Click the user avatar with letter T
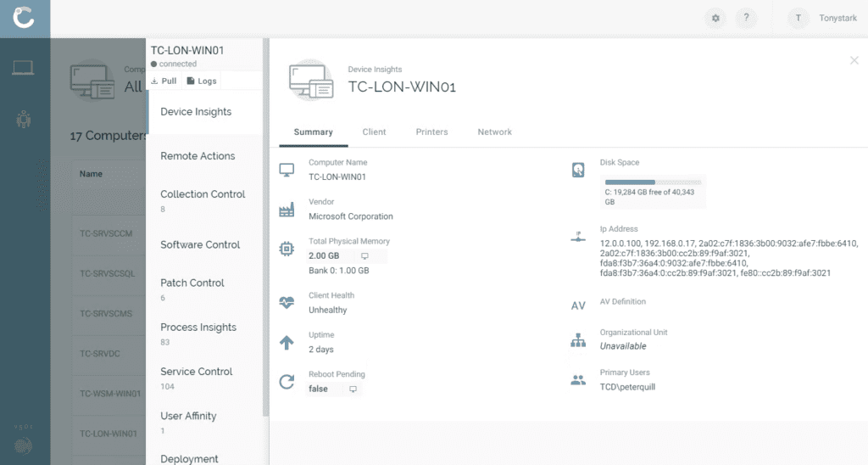Image resolution: width=868 pixels, height=465 pixels. [x=798, y=19]
